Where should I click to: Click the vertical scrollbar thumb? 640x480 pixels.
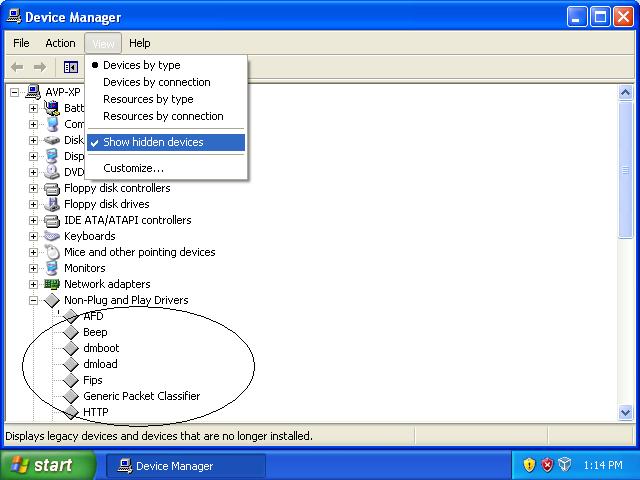click(x=625, y=170)
